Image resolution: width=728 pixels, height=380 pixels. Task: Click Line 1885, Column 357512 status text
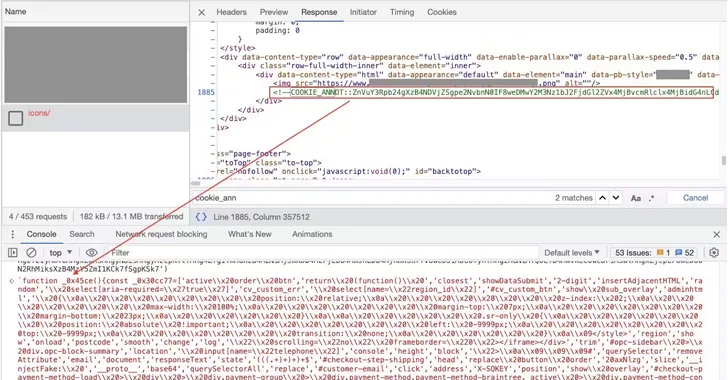coord(261,217)
